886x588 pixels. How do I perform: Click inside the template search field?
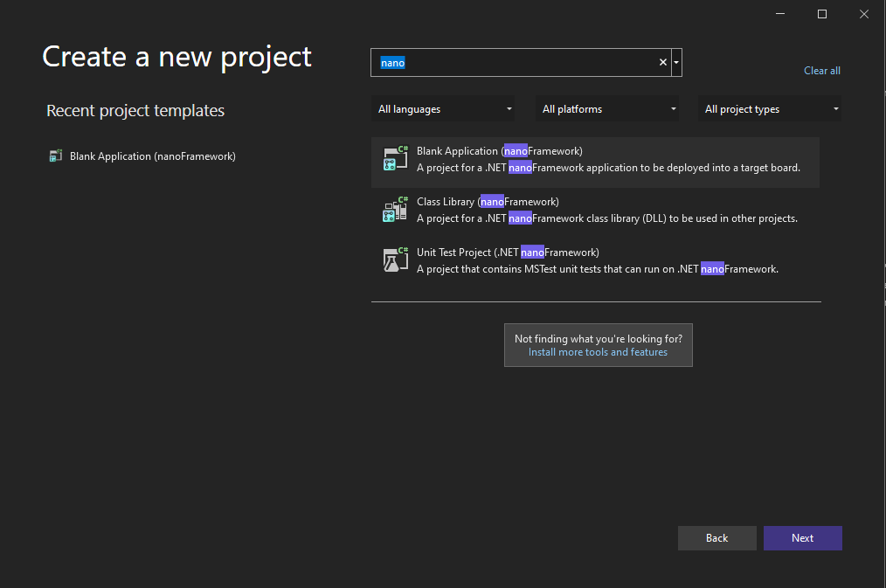click(524, 62)
